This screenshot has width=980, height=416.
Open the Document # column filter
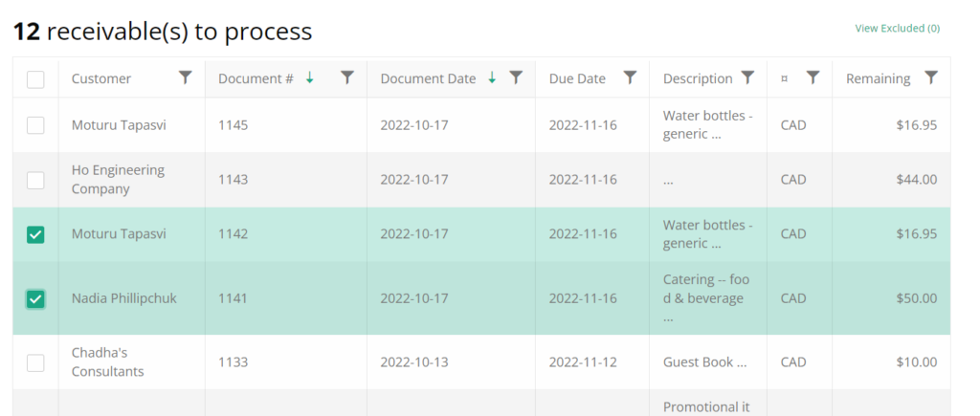pos(346,77)
